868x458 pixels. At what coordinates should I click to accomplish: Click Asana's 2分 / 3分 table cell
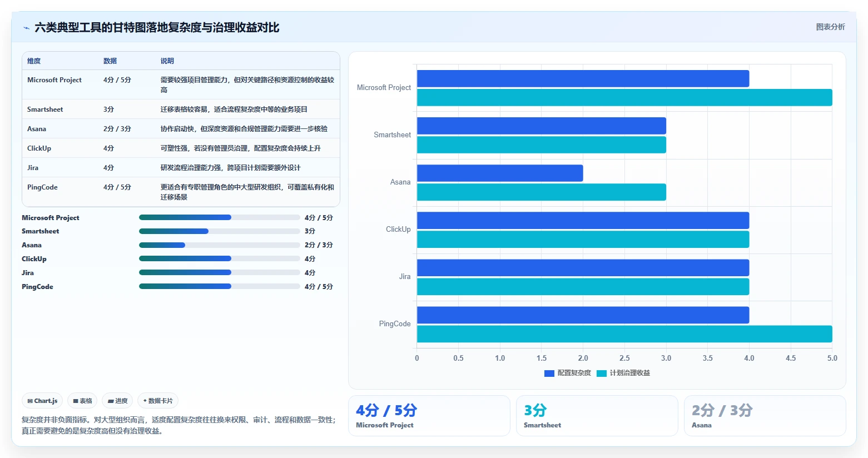click(117, 129)
